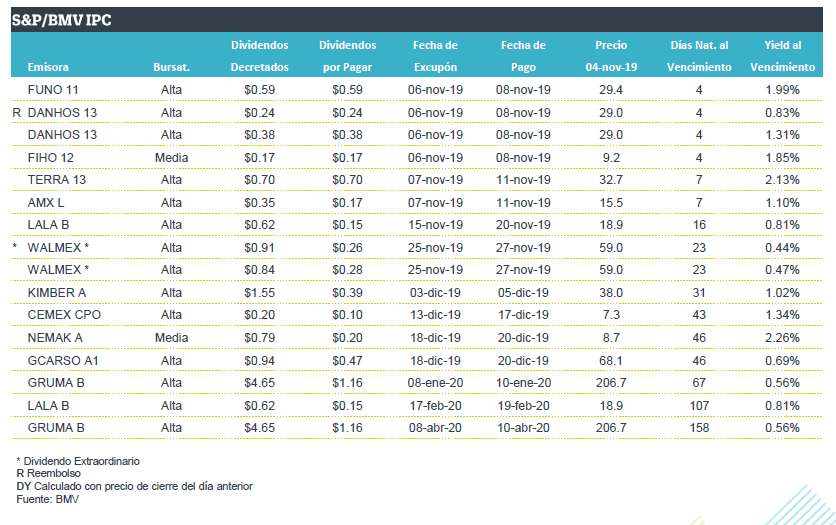
Task: Select the Fecha de Excupón header
Action: (x=435, y=56)
